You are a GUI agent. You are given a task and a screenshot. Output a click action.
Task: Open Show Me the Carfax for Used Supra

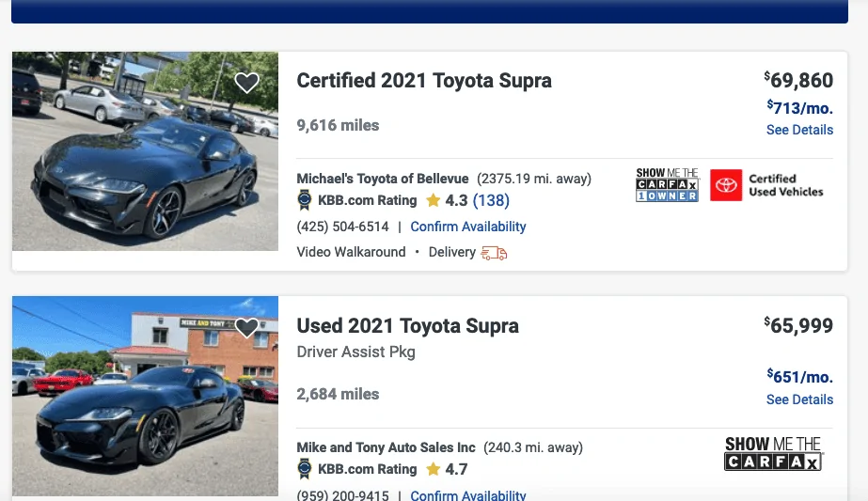click(x=773, y=453)
